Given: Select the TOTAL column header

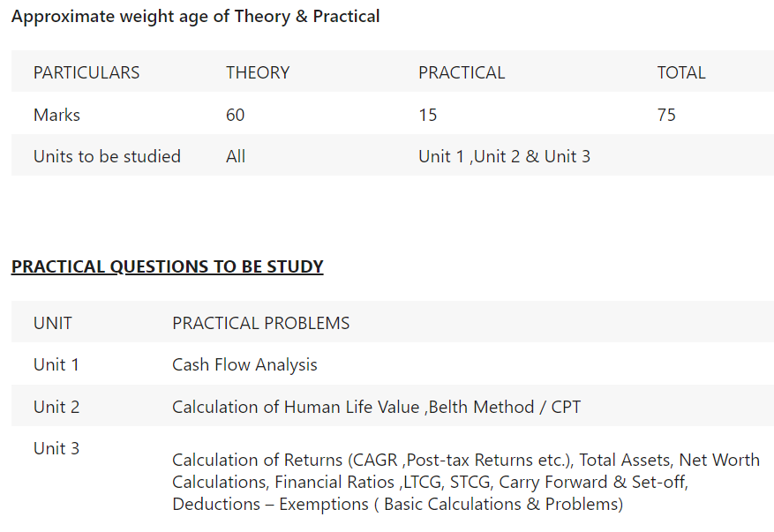Looking at the screenshot, I should 681,72.
